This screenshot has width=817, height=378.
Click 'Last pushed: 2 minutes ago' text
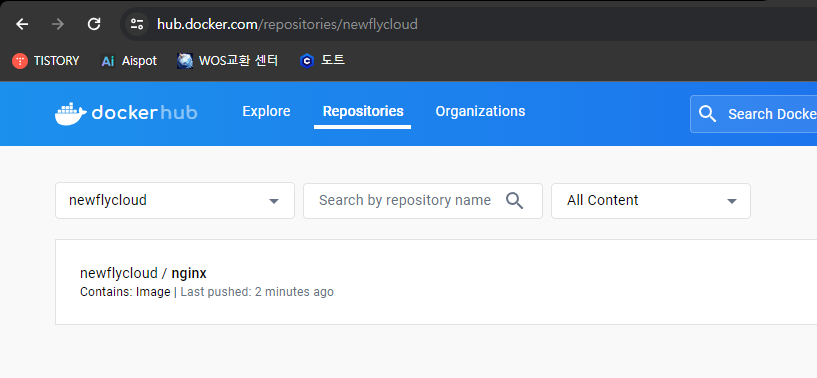tap(257, 292)
